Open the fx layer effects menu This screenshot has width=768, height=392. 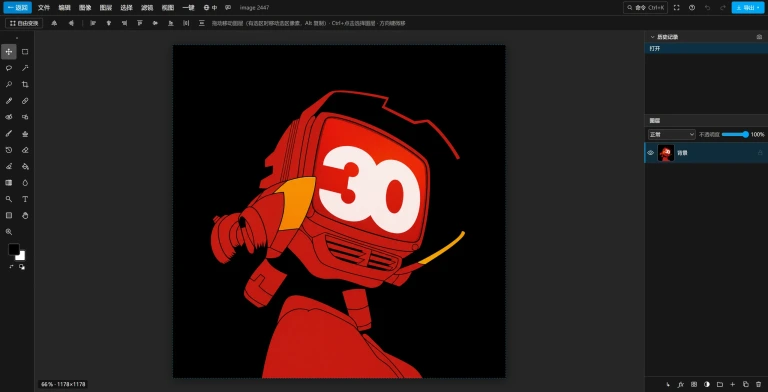click(x=681, y=385)
